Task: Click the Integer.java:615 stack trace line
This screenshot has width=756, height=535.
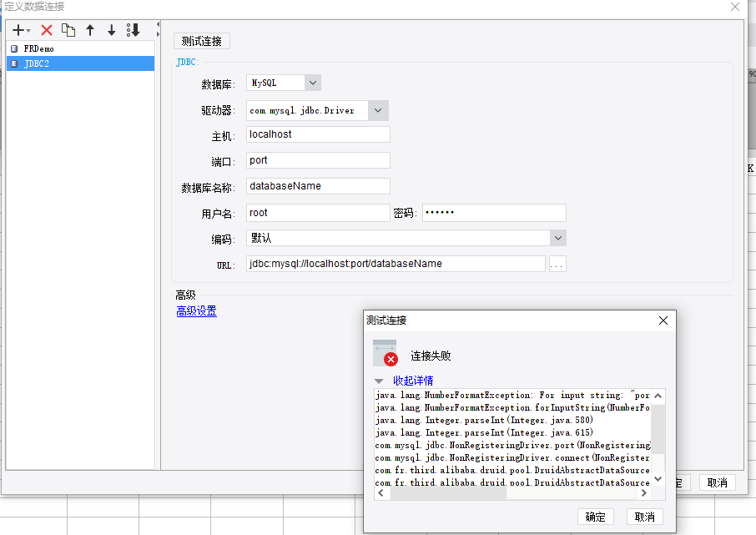Action: pyautogui.click(x=484, y=432)
